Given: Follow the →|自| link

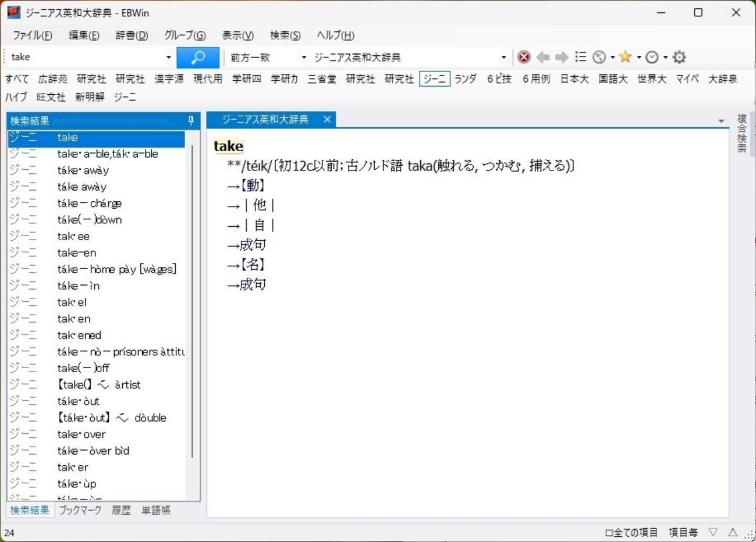Looking at the screenshot, I should tap(251, 225).
